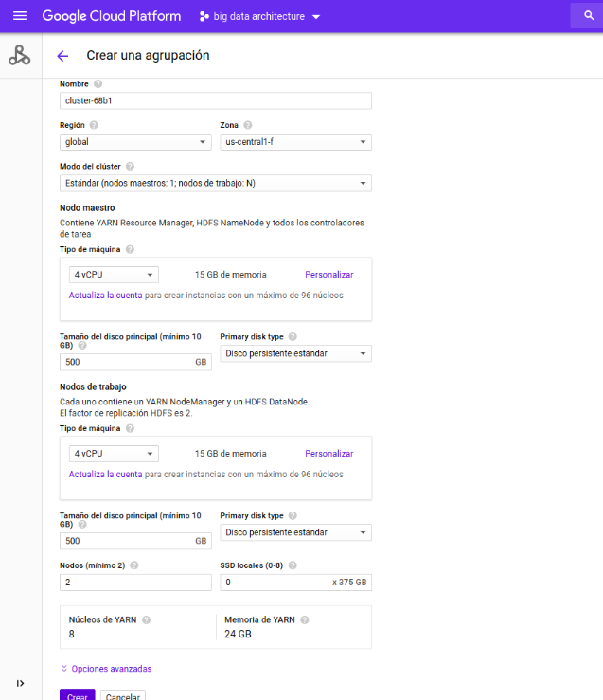
Task: Focus the Nodos count field showing 2
Action: 135,583
